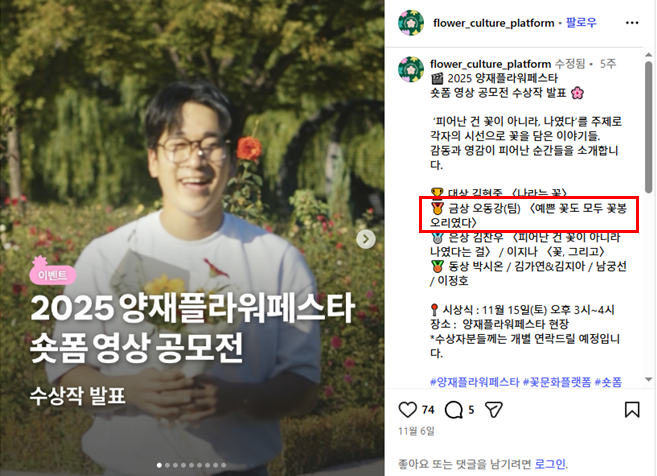The height and width of the screenshot is (476, 657).
Task: Open comments via speech bubble icon
Action: click(x=453, y=410)
